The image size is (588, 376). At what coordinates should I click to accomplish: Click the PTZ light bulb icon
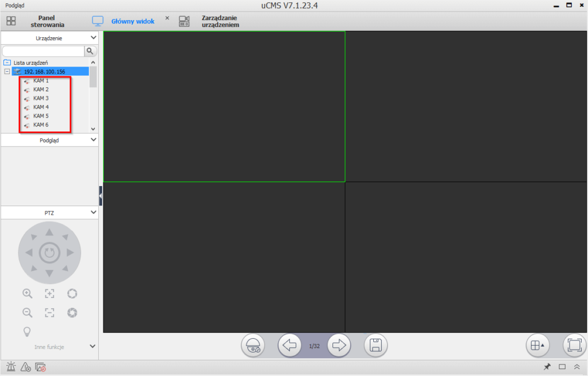pyautogui.click(x=26, y=331)
